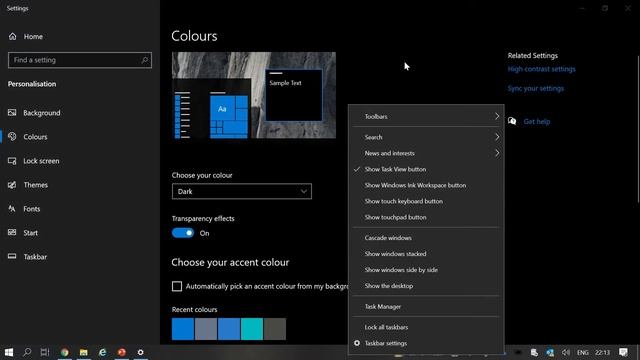The width and height of the screenshot is (640, 360).
Task: Open Start settings page
Action: [x=23, y=233]
